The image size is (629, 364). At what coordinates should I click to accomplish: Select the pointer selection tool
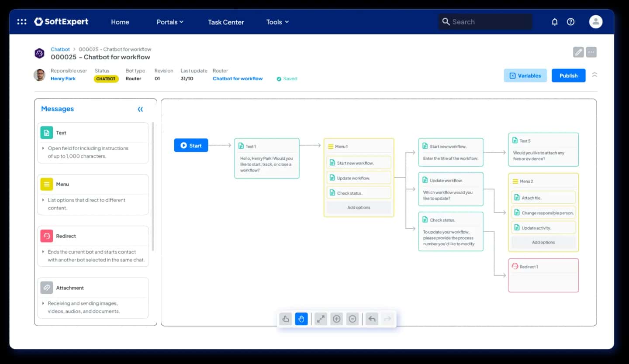click(286, 319)
